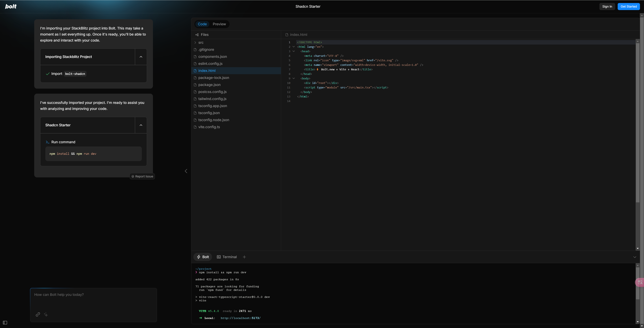Add a new terminal with the plus icon

click(244, 257)
